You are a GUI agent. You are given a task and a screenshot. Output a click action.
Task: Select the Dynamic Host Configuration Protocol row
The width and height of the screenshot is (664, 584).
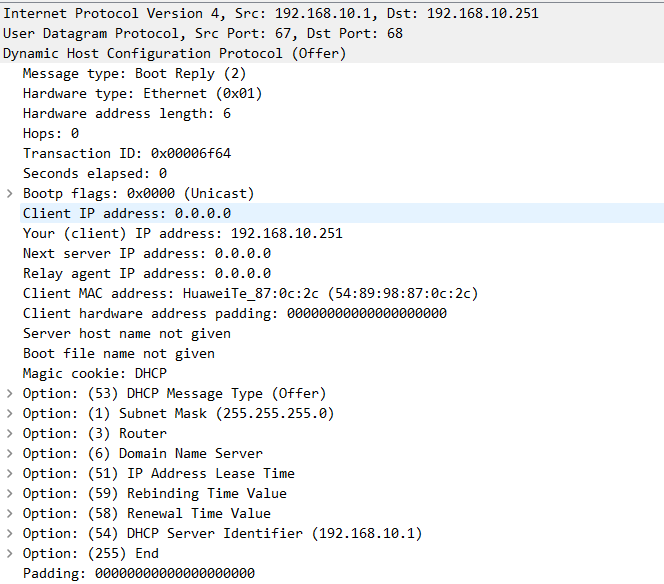point(175,53)
